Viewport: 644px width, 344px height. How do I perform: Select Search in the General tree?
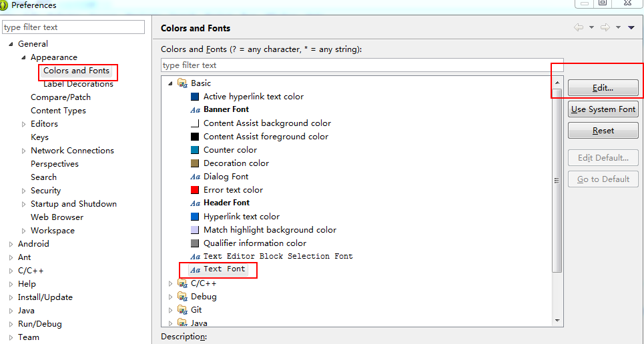click(x=43, y=177)
